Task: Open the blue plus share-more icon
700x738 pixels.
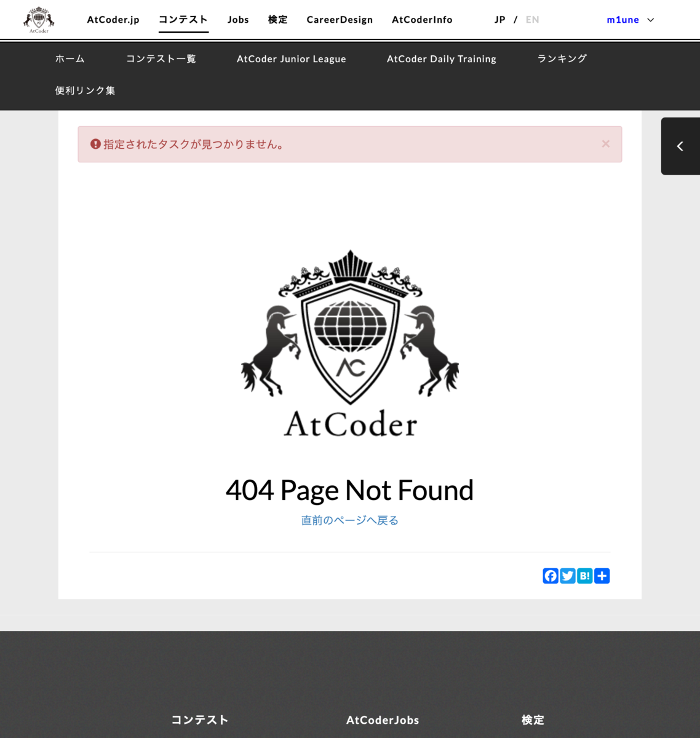Action: 602,576
